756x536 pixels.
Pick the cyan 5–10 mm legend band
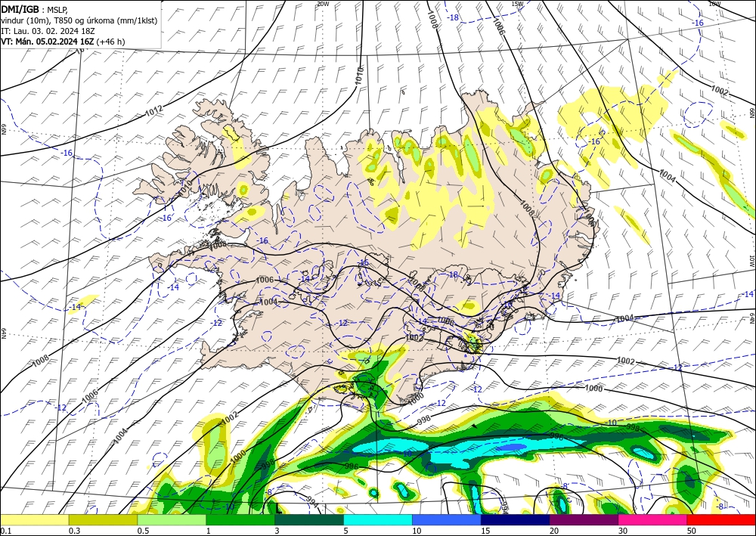(378, 520)
